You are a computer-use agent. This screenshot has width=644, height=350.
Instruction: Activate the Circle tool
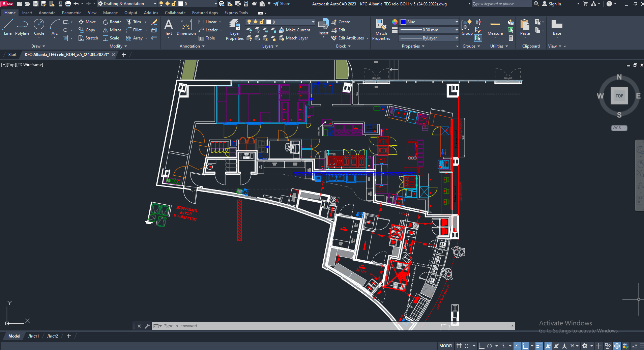[39, 27]
